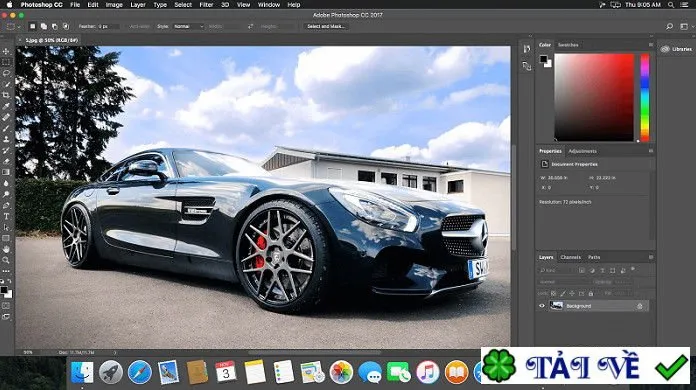Open the Color panel flyout menu
Viewport: 696px width, 390px height.
pos(651,45)
